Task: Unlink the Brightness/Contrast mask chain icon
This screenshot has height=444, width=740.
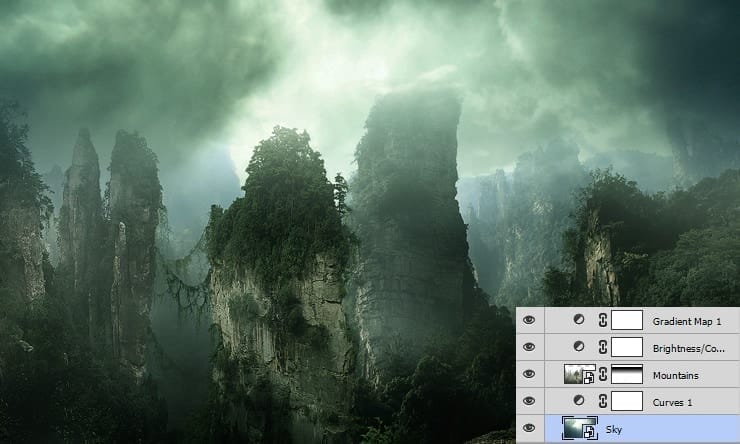Action: pos(603,347)
